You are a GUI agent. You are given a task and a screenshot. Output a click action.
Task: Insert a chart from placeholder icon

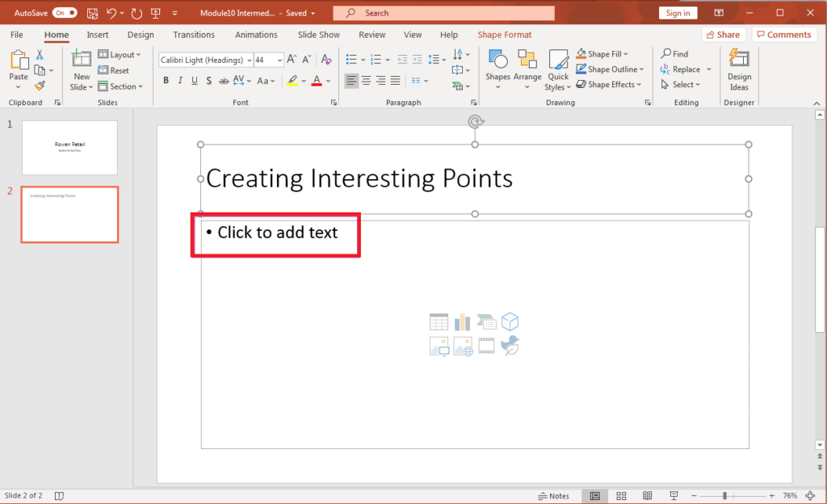[x=462, y=321]
